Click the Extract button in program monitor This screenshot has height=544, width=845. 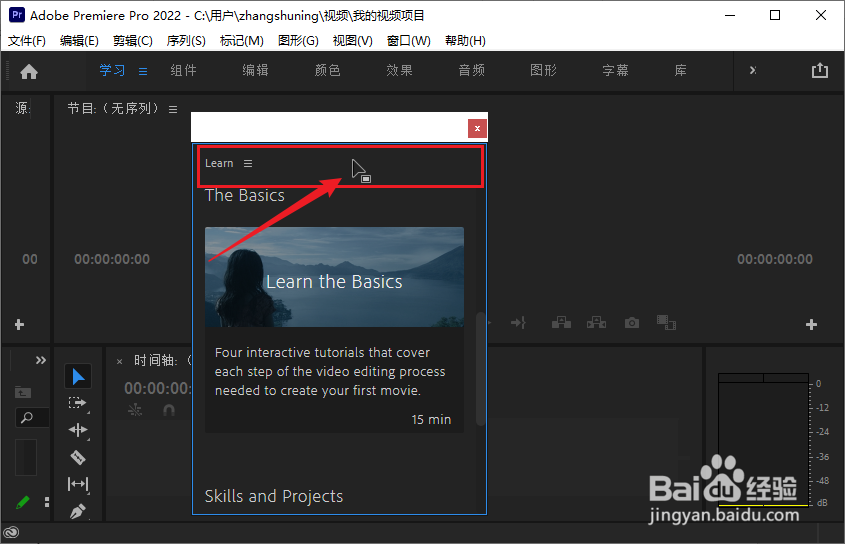coord(596,323)
